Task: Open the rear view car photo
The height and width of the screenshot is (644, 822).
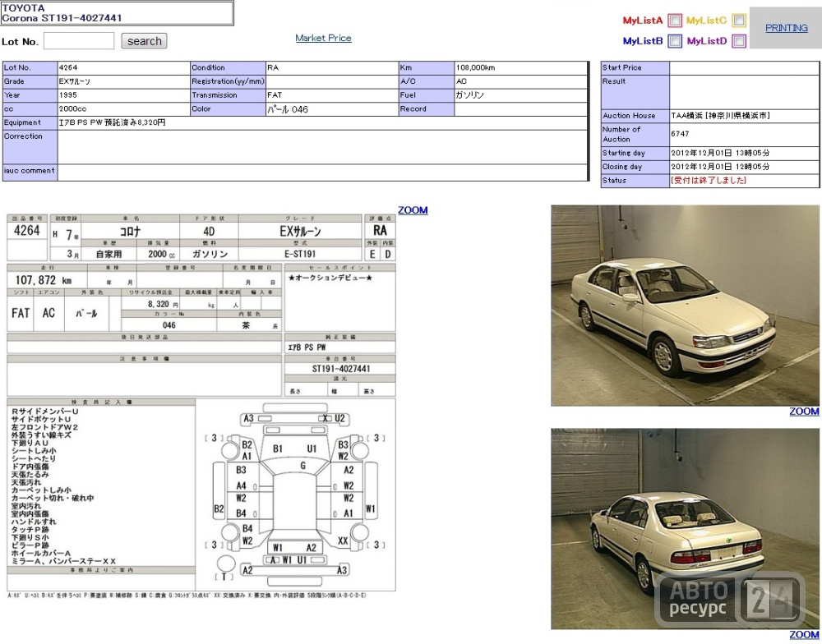Action: coord(685,529)
